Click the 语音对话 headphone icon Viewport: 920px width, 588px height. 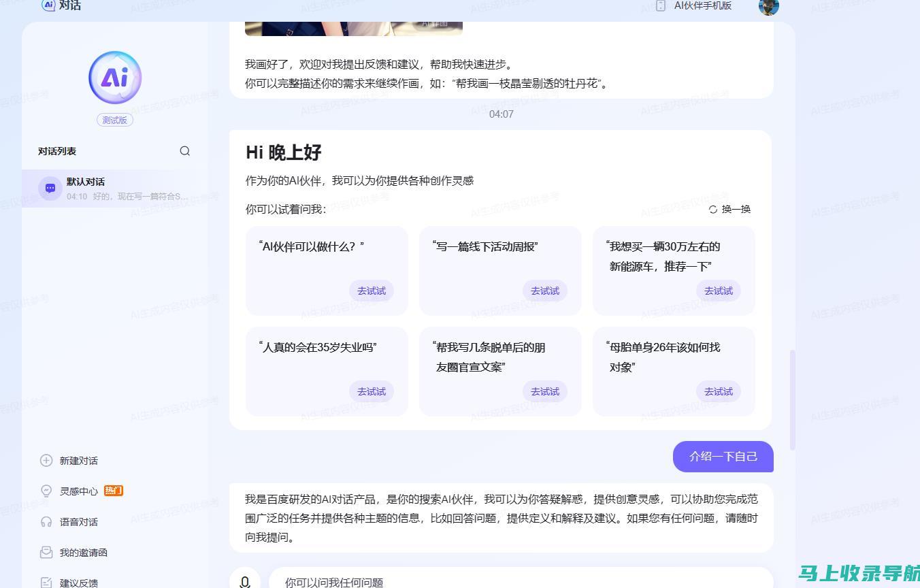pyautogui.click(x=46, y=522)
